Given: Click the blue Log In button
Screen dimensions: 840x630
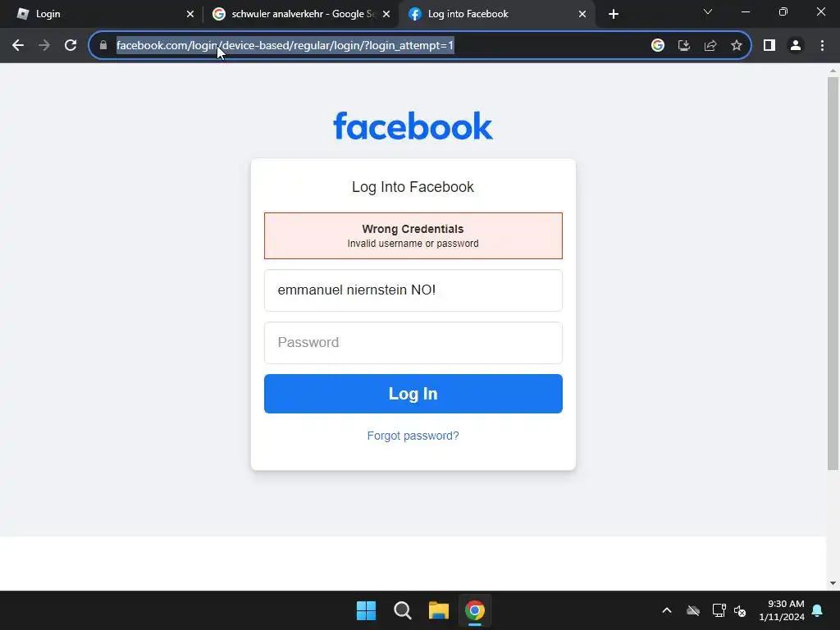Looking at the screenshot, I should [413, 394].
